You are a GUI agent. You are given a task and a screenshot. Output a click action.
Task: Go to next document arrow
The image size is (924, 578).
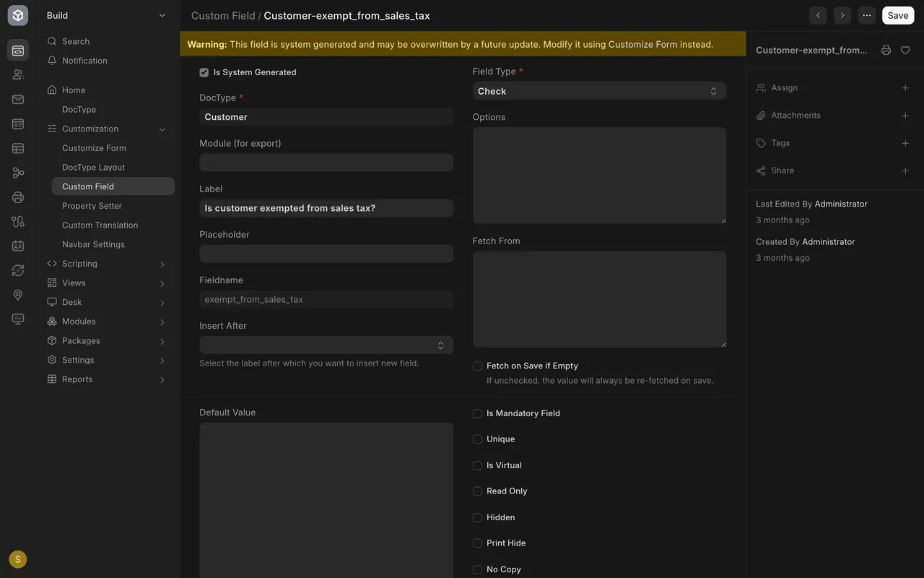point(842,15)
